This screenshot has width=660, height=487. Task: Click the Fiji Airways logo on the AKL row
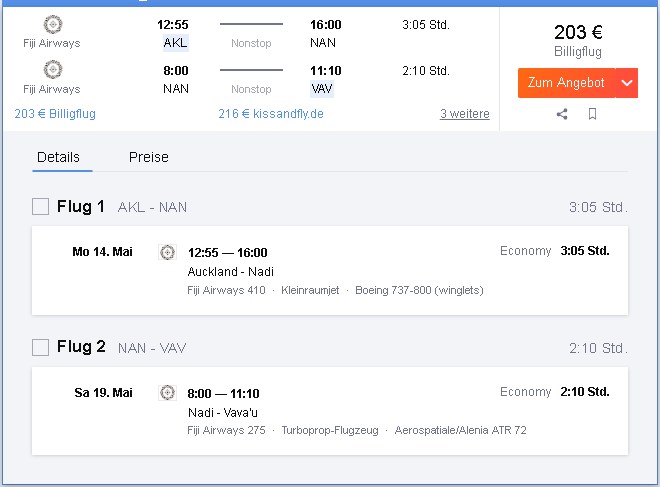pyautogui.click(x=53, y=24)
